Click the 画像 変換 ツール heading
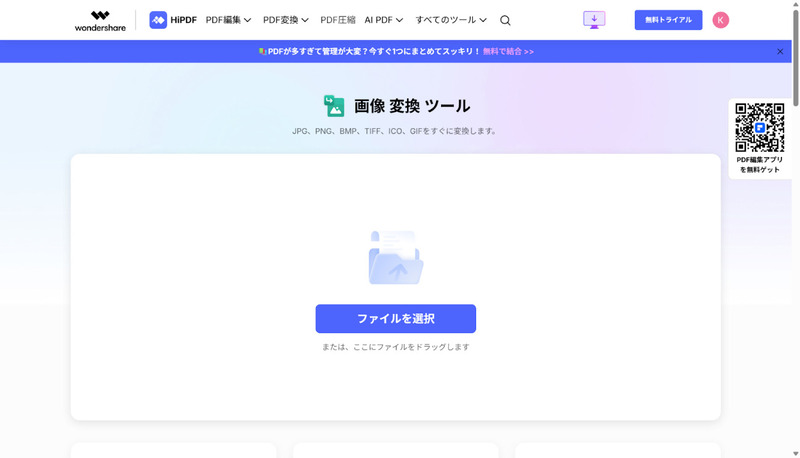Image resolution: width=800 pixels, height=458 pixels. (412, 106)
